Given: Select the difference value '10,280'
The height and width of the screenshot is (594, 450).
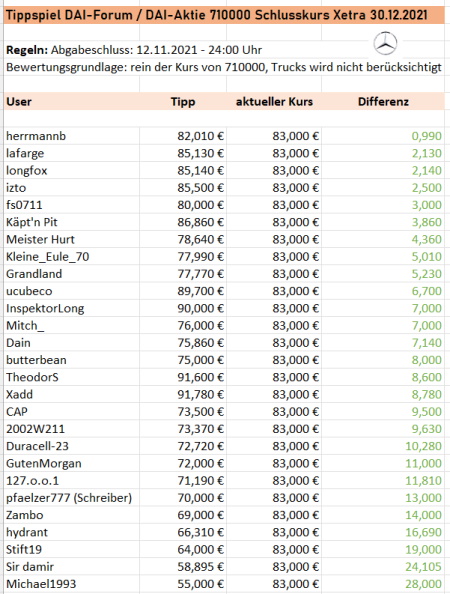Looking at the screenshot, I should click(x=423, y=446).
